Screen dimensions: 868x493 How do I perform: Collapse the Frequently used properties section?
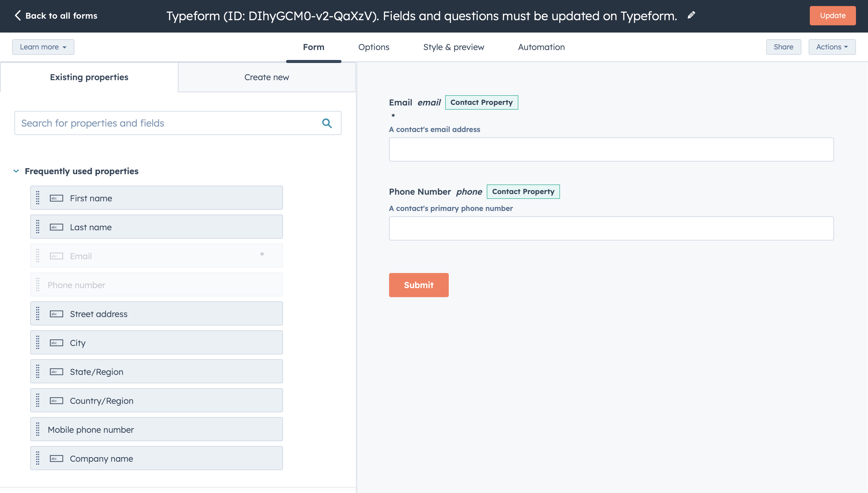(x=16, y=171)
